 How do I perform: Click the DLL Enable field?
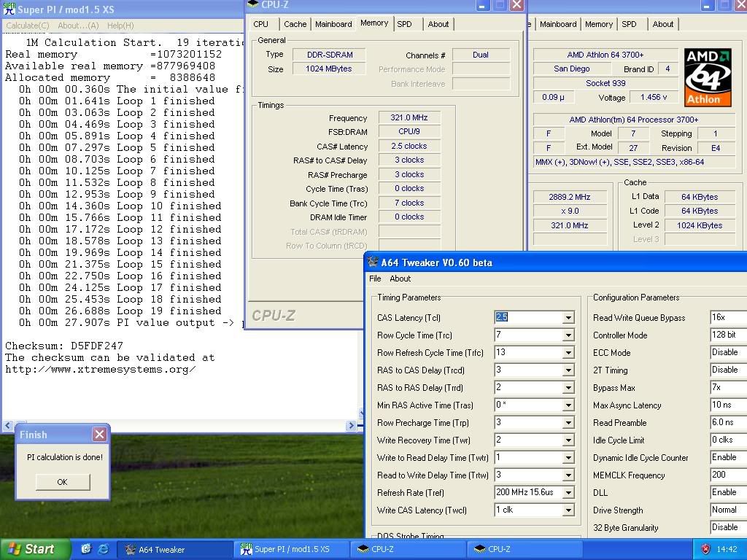[x=729, y=492]
